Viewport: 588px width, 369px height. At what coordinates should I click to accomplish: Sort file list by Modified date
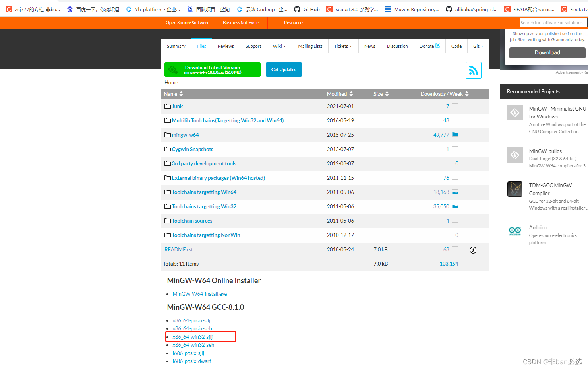click(340, 94)
